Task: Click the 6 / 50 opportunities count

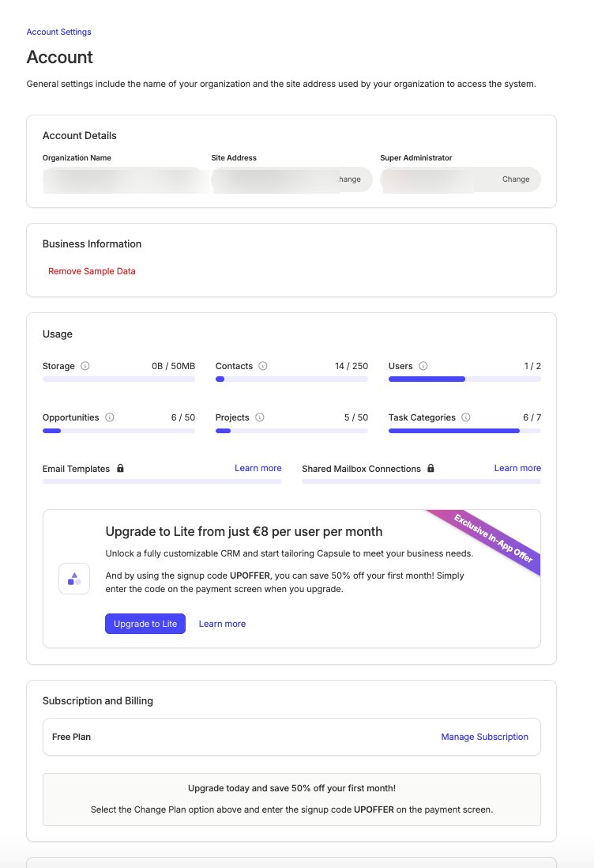Action: pyautogui.click(x=183, y=417)
